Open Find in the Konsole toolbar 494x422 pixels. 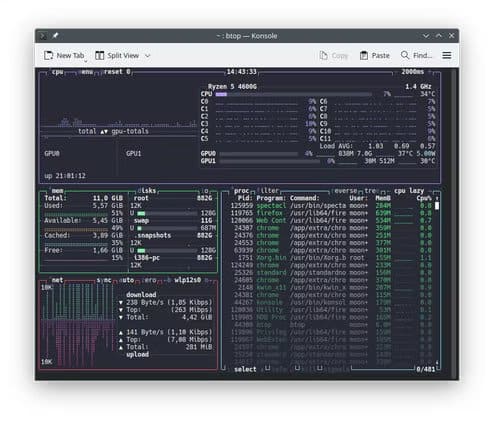416,55
